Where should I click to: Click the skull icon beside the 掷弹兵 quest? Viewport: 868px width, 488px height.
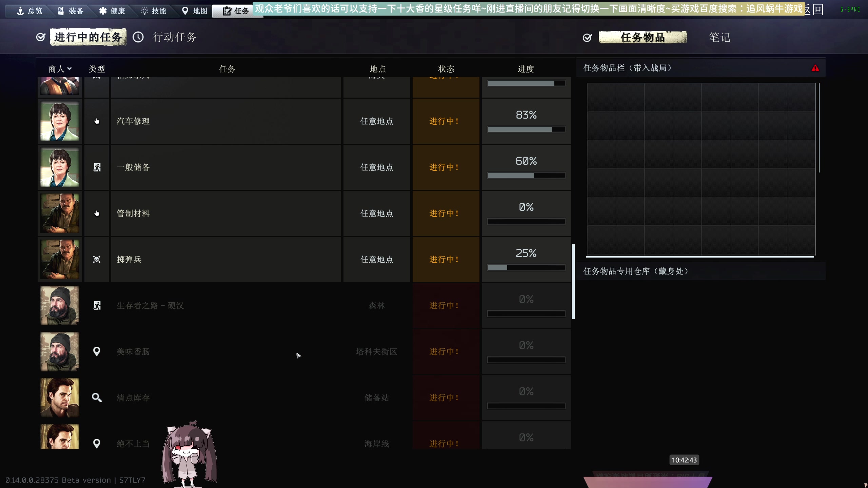click(97, 259)
